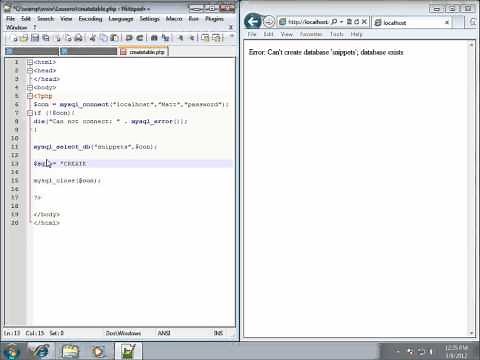Click the Notepad++ taskbar icon
This screenshot has width=480, height=360.
click(128, 351)
